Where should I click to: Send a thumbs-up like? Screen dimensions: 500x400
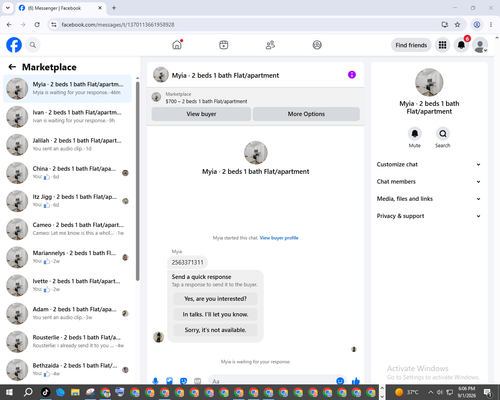(x=356, y=381)
